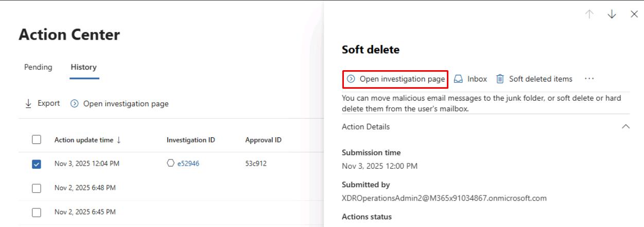
Task: Check the Nov 2, 2025 6:45 PM row
Action: pos(36,212)
